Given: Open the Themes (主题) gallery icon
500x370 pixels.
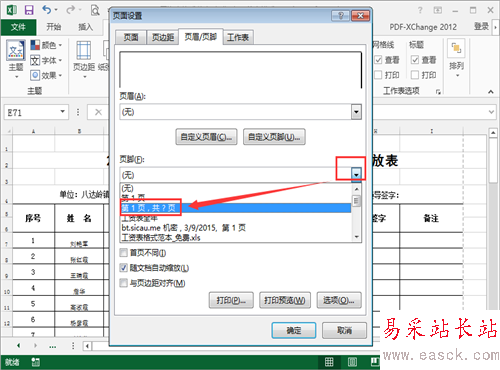Looking at the screenshot, I should 16,51.
